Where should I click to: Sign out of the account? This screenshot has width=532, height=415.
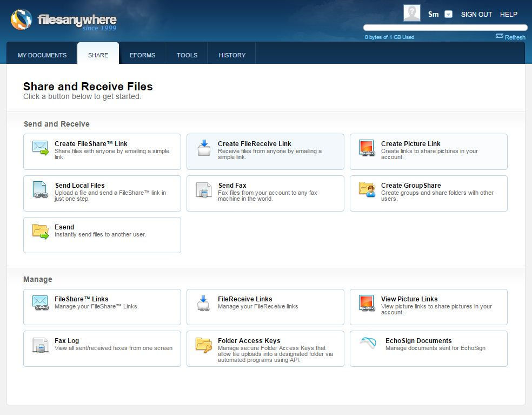[x=476, y=14]
